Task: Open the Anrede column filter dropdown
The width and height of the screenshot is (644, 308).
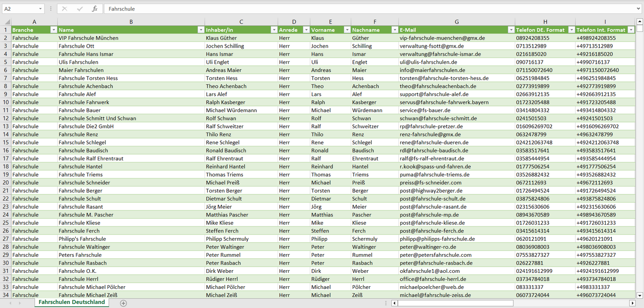Action: (306, 30)
